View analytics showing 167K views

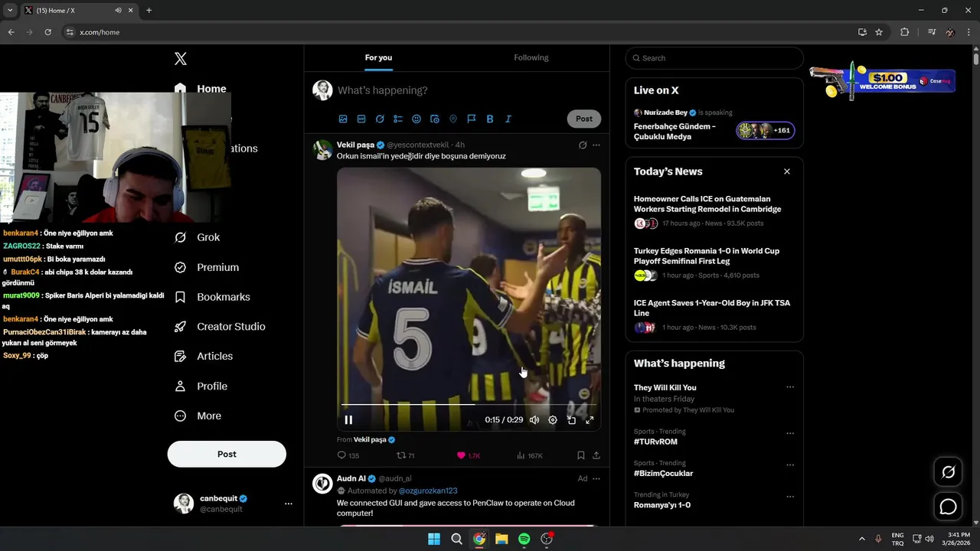[529, 455]
